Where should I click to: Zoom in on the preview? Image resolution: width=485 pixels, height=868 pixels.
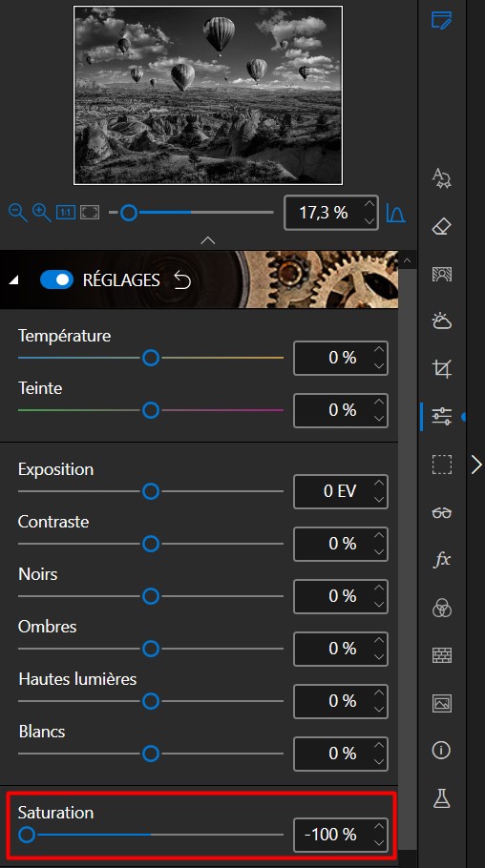pyautogui.click(x=42, y=212)
